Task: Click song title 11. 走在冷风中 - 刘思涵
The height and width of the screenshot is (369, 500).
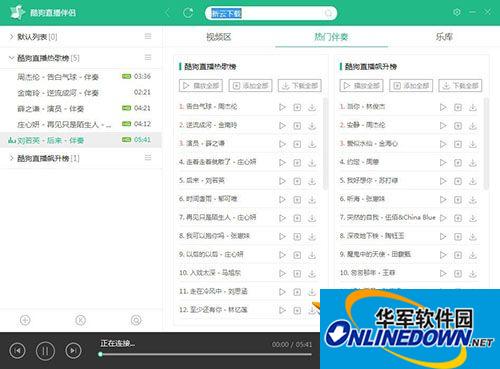Action: click(213, 291)
